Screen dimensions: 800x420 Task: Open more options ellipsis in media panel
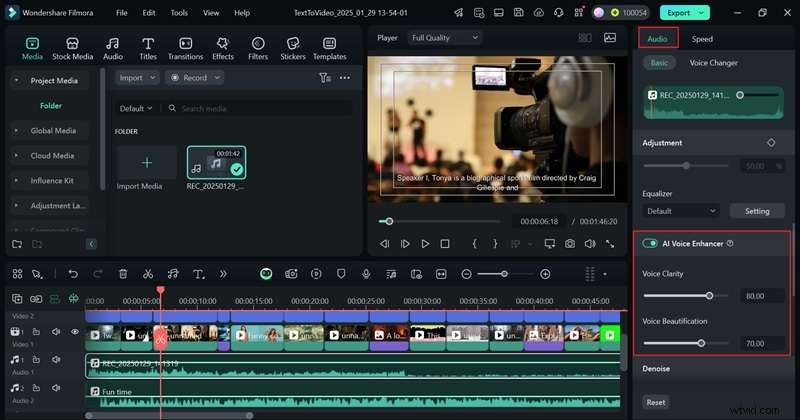click(x=345, y=78)
